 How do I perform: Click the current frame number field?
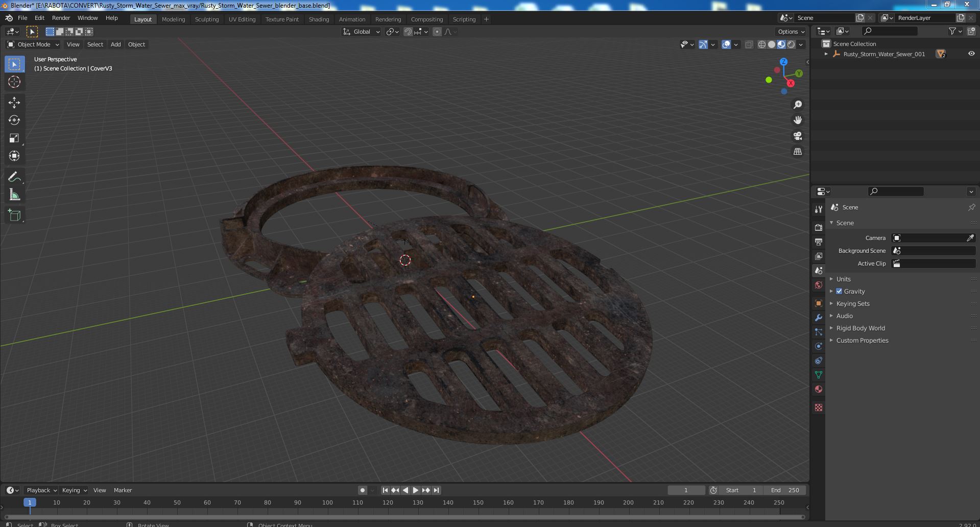[686, 490]
